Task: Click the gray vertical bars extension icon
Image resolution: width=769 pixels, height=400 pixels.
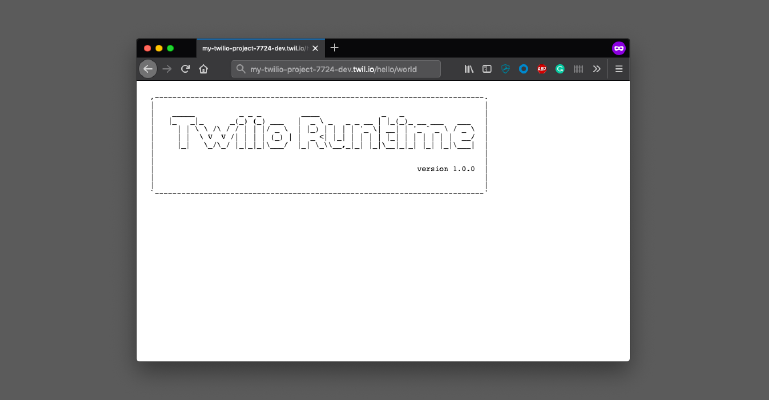Action: [x=578, y=69]
